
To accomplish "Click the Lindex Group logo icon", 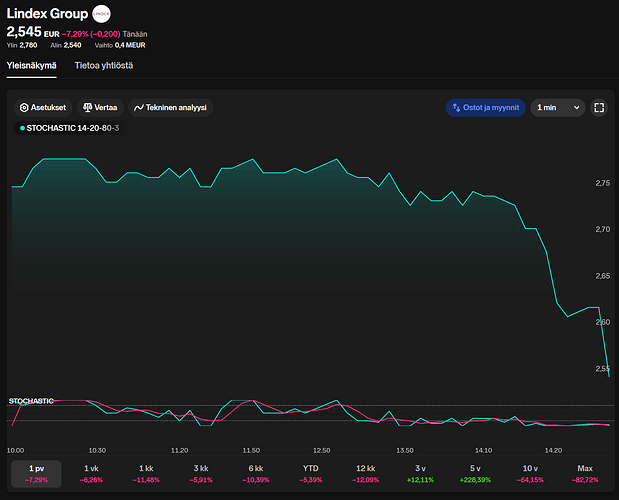I will click(x=102, y=15).
